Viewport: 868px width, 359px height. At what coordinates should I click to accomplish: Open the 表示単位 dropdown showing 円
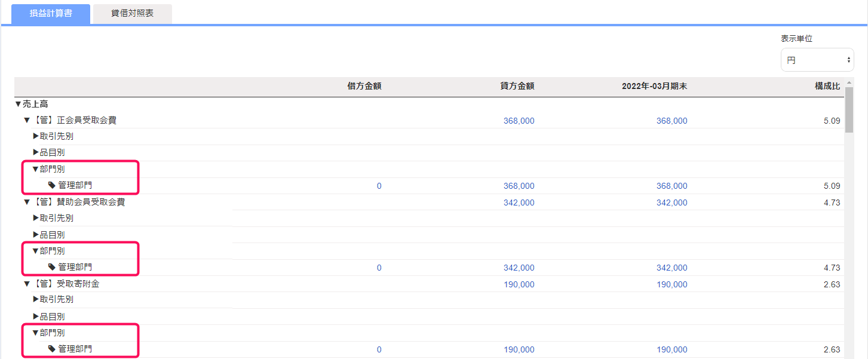817,60
